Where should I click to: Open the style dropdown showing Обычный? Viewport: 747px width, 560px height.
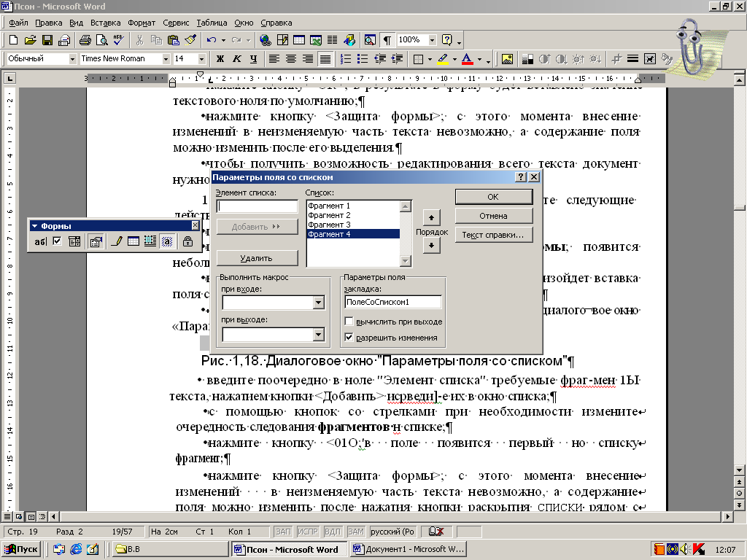(72, 59)
